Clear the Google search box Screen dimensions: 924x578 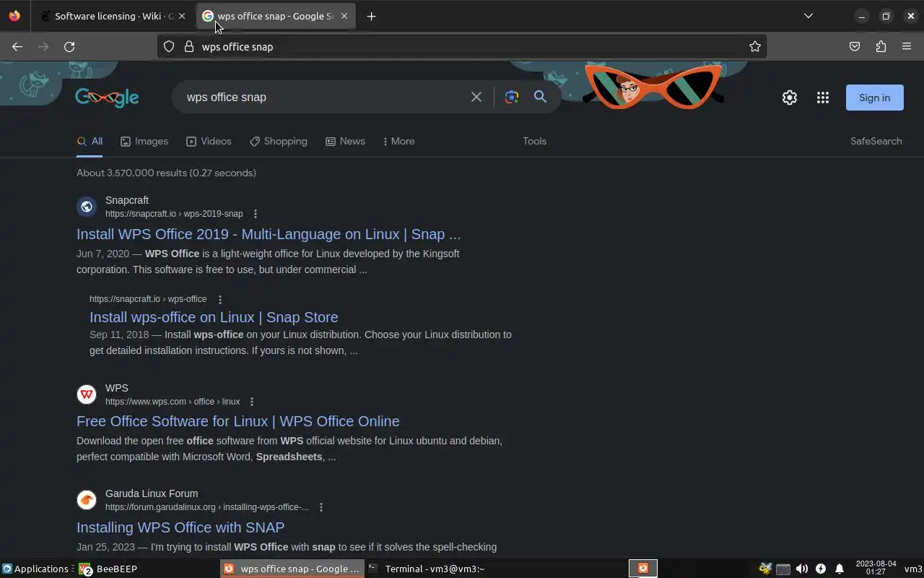[476, 97]
